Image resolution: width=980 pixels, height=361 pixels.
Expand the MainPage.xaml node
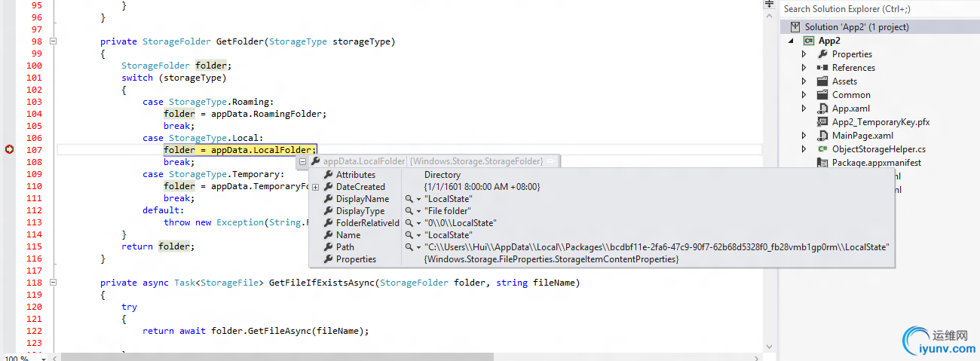coord(804,136)
